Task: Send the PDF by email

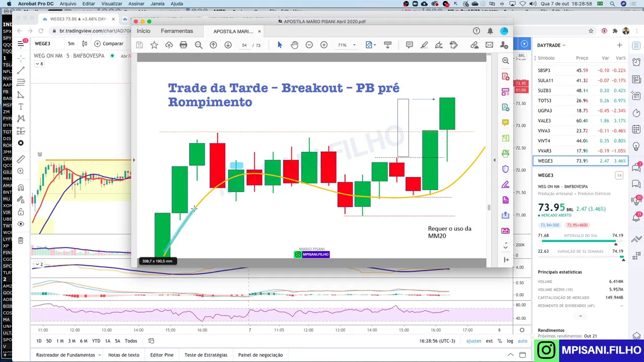Action: pyautogui.click(x=489, y=45)
